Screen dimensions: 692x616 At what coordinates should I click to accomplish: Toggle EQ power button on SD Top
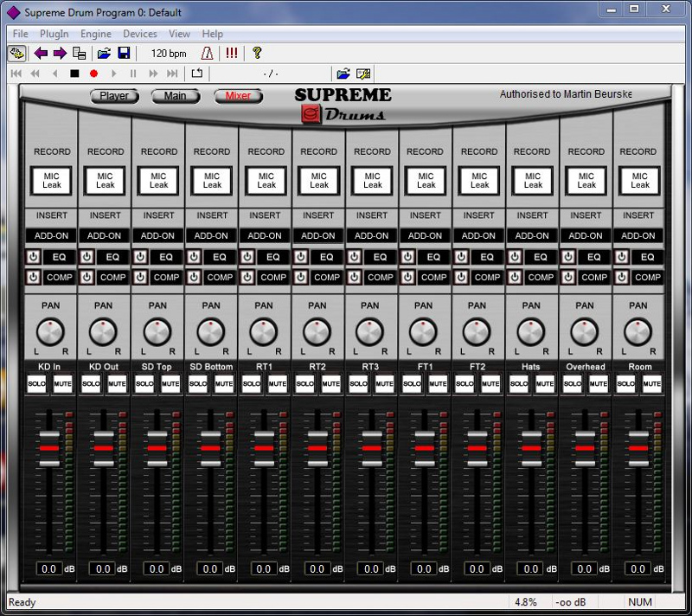tap(140, 257)
